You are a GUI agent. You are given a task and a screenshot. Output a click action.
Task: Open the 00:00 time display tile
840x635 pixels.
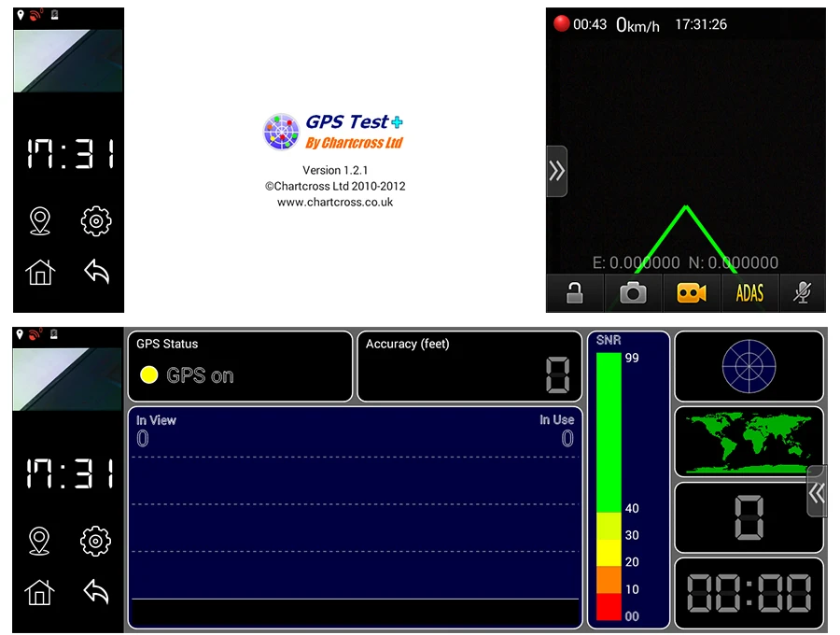tap(749, 593)
